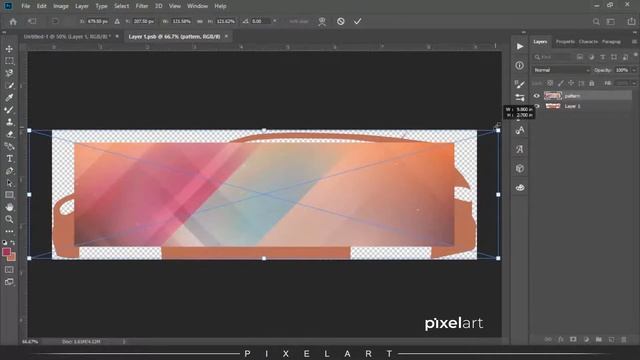Viewport: 640px width, 360px height.
Task: Close the Layer 1.psb document tab
Action: [x=226, y=36]
